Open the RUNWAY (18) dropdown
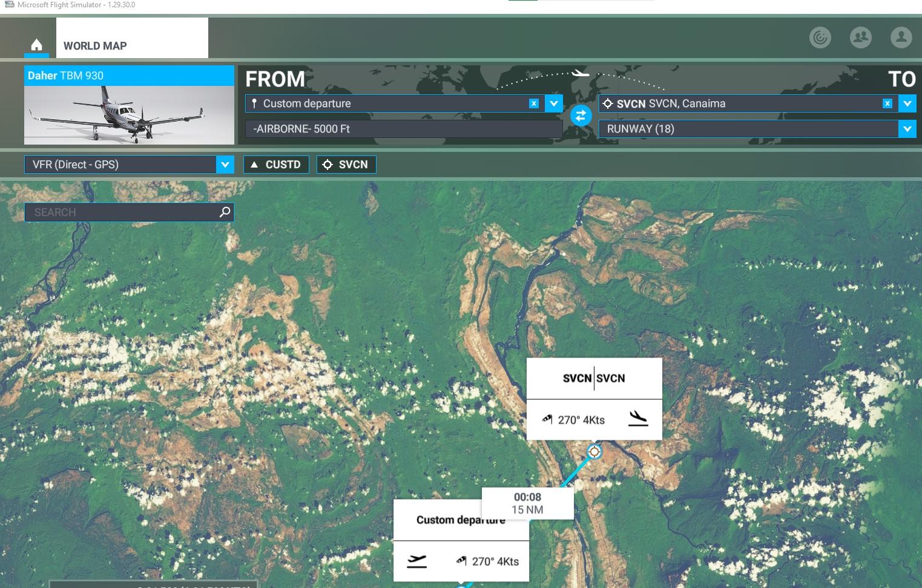The width and height of the screenshot is (922, 588). coord(907,129)
